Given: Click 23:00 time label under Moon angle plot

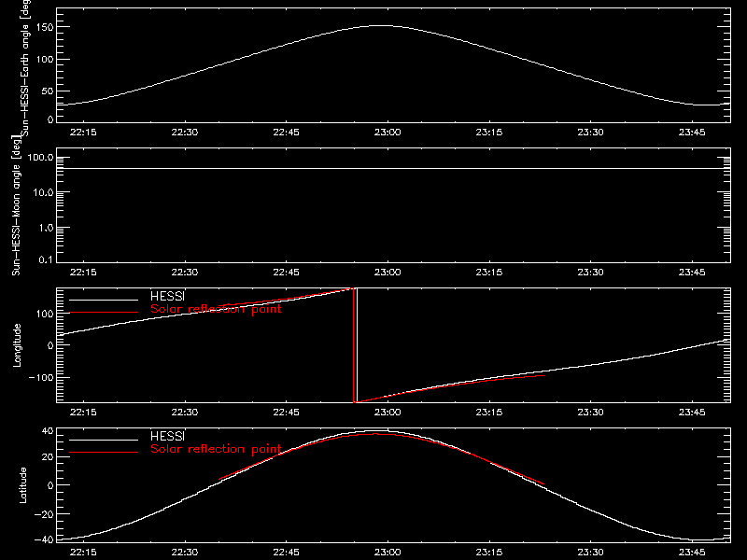Looking at the screenshot, I should pos(388,272).
